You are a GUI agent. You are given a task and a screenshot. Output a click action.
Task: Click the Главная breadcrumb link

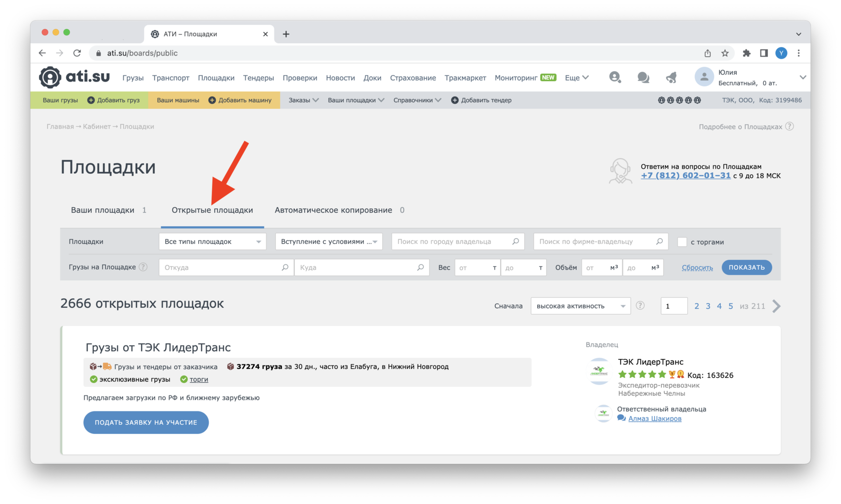click(60, 126)
